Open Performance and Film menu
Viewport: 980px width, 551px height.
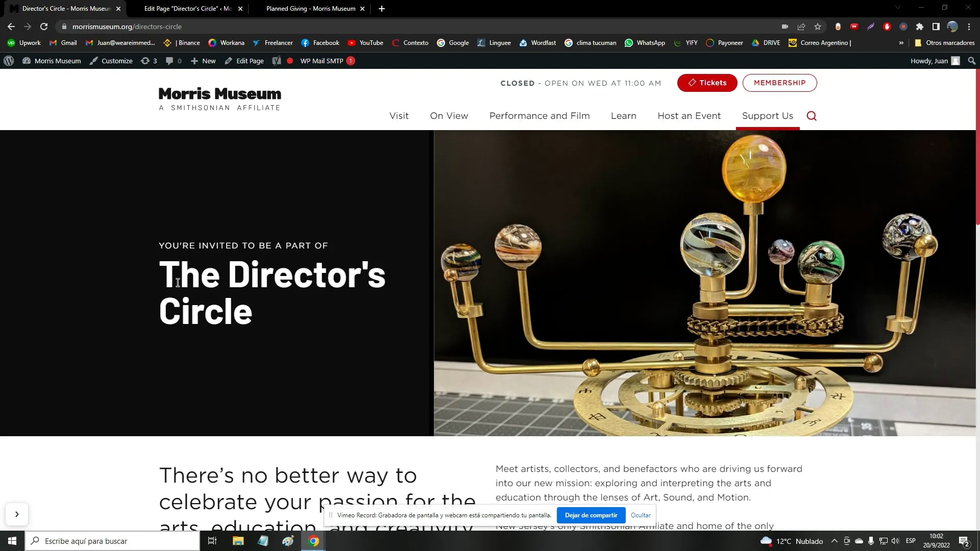(x=540, y=116)
